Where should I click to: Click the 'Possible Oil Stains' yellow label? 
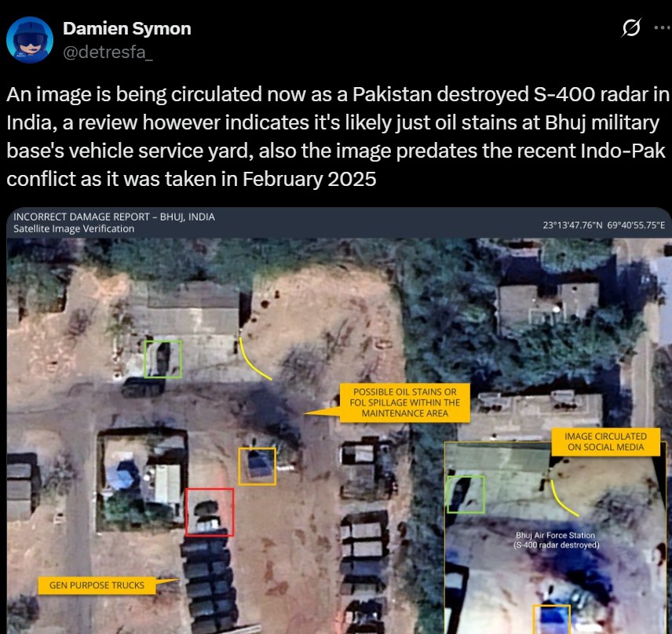[x=404, y=403]
